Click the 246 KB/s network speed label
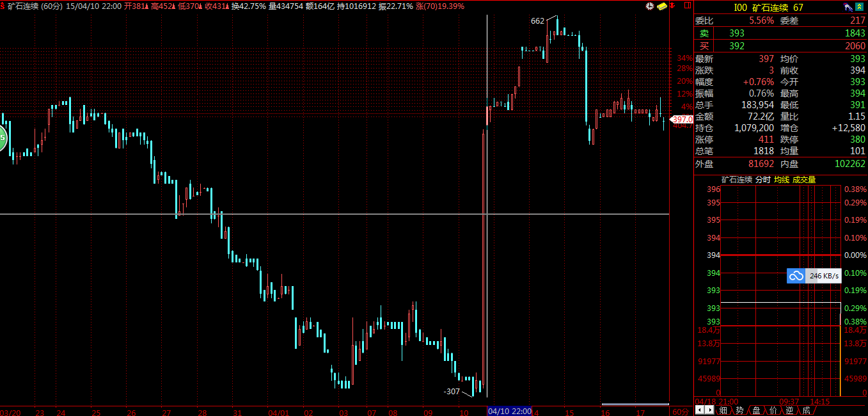Screen dimensions: 868x416 [825, 276]
